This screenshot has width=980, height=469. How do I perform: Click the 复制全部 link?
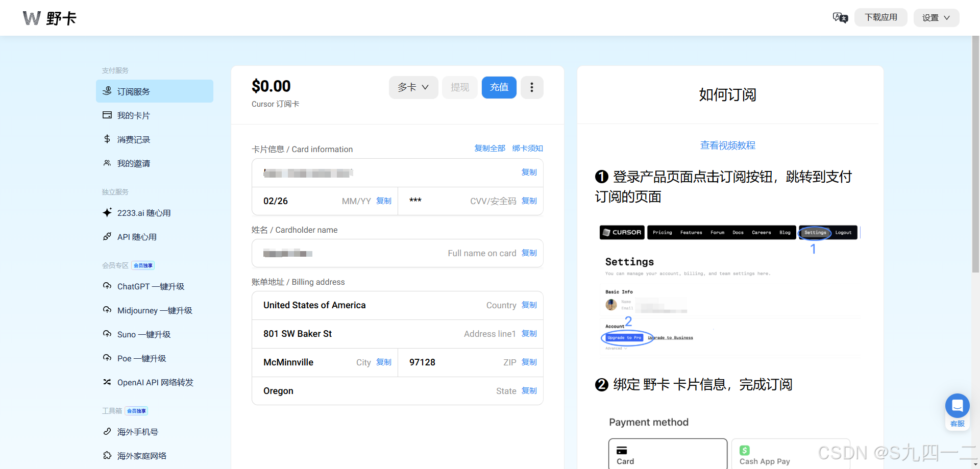click(490, 148)
